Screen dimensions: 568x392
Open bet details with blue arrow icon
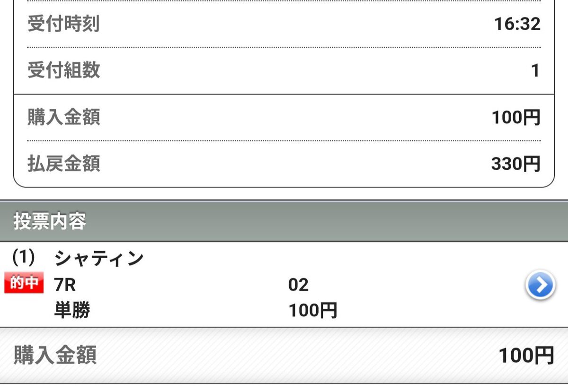540,285
